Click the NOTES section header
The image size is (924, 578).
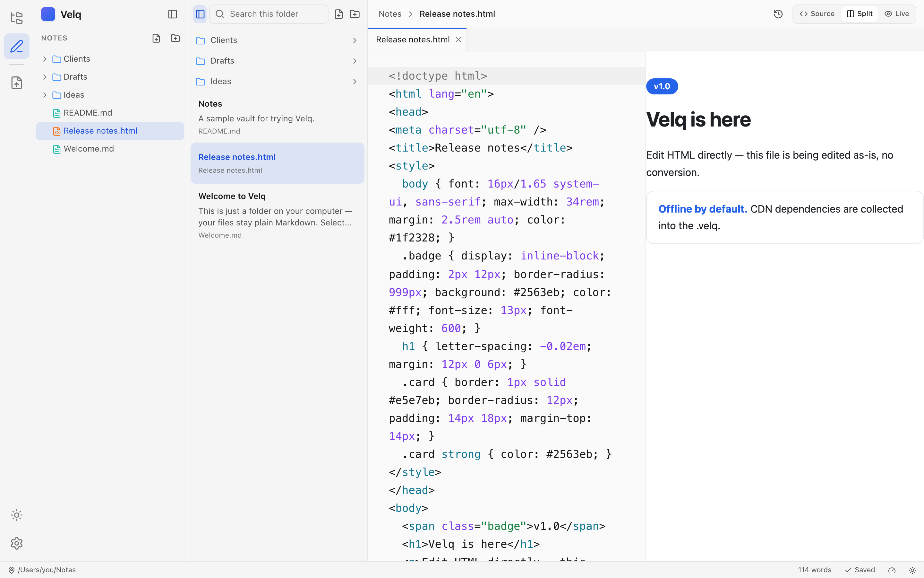pos(54,38)
